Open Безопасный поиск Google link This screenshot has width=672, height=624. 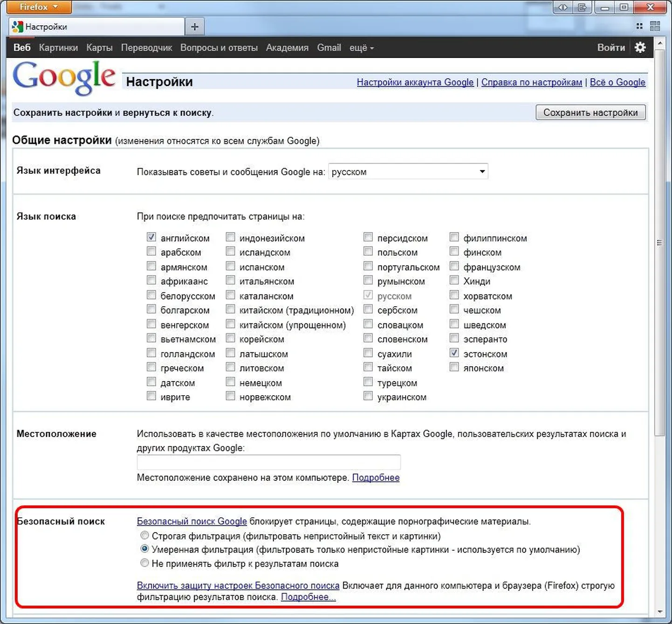click(192, 521)
